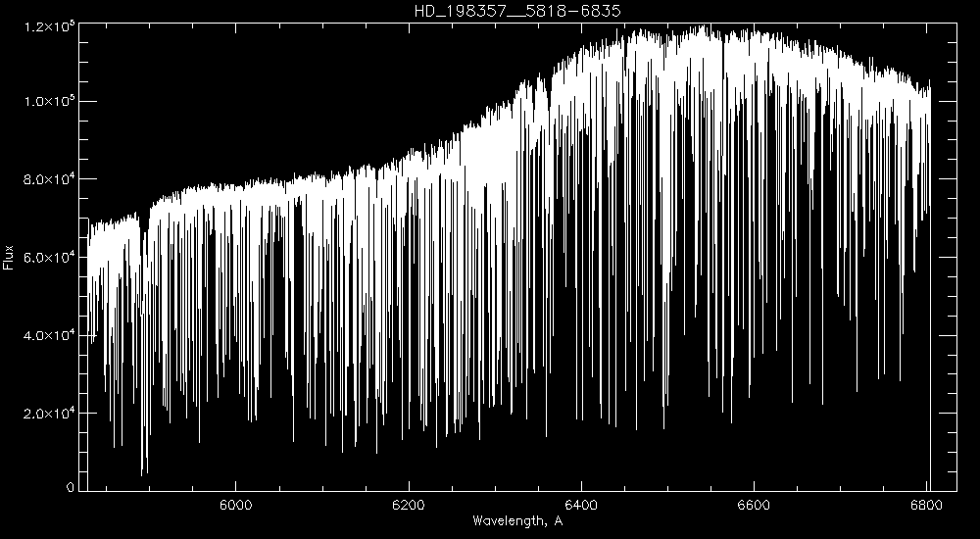980x539 pixels.
Task: Select the 6800 x-axis tick label
Action: pos(927,506)
